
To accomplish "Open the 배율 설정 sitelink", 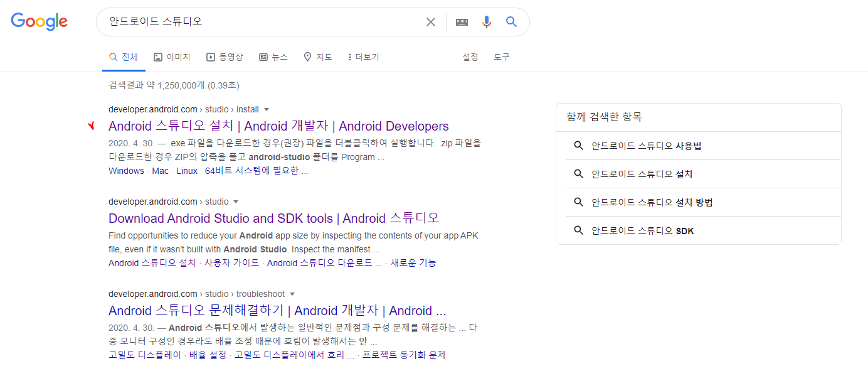I will [208, 355].
